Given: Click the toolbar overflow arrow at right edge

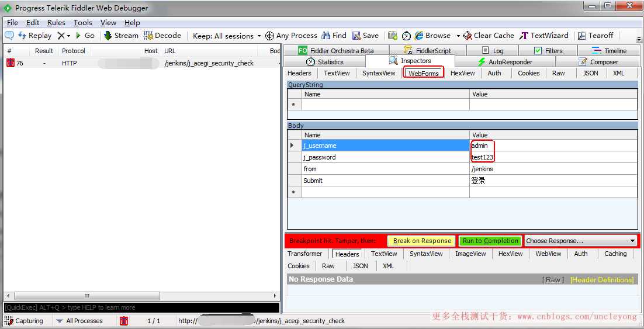Looking at the screenshot, I should pyautogui.click(x=639, y=40).
